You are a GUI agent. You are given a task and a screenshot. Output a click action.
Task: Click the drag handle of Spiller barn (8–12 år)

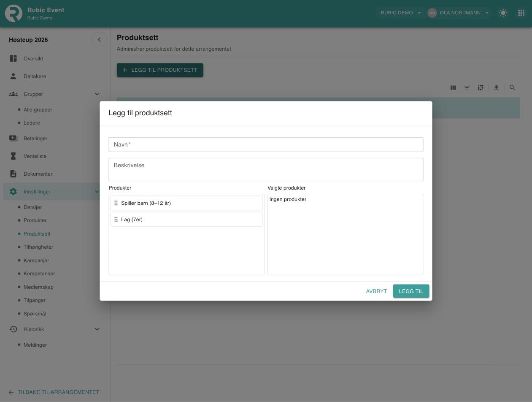click(116, 203)
